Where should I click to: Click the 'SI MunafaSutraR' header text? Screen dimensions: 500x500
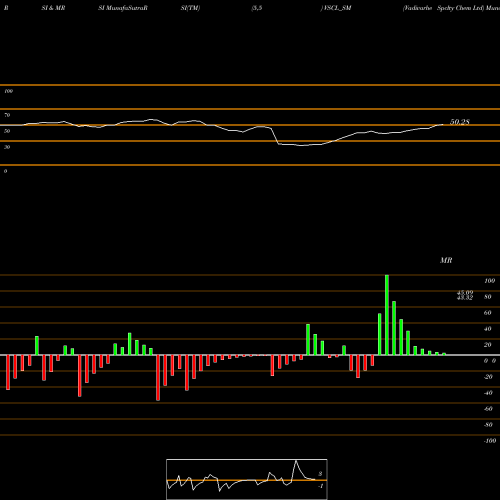point(123,8)
